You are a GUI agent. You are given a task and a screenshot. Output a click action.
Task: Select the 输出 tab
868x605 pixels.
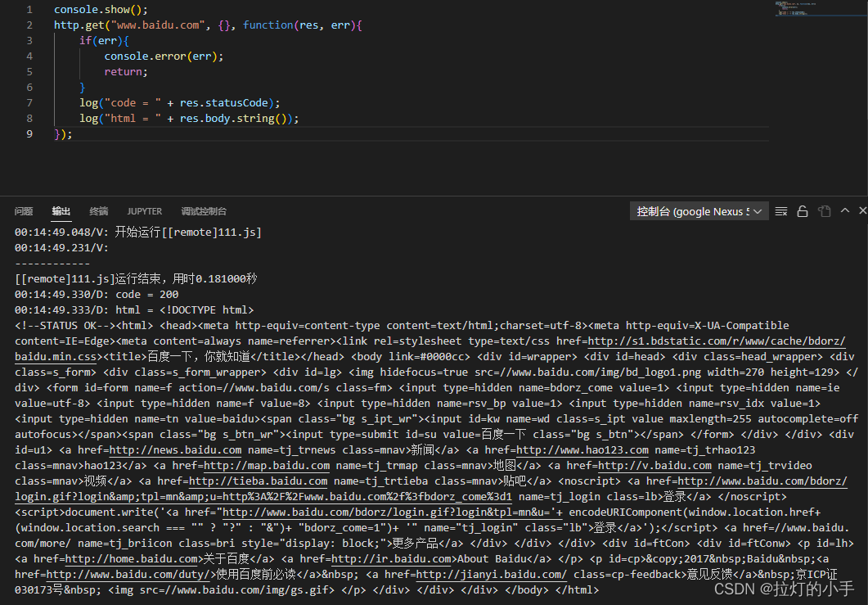click(x=61, y=211)
